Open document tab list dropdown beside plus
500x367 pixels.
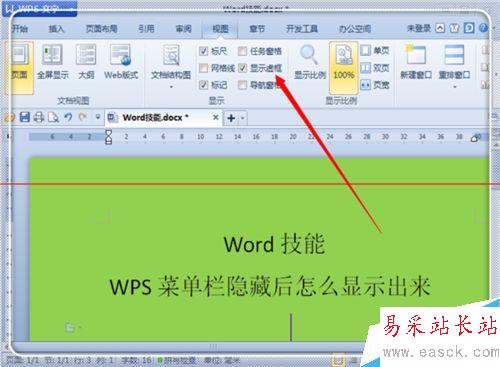[243, 118]
